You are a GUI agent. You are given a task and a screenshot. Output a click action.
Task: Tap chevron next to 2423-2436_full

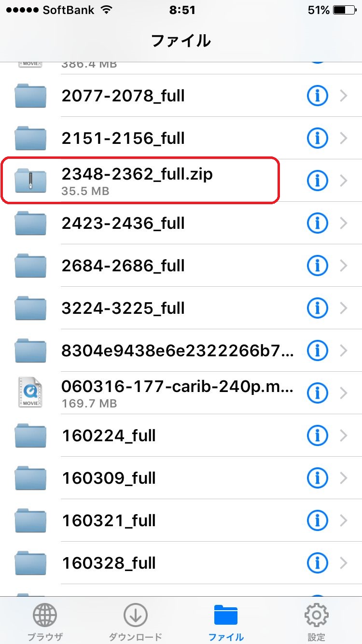click(344, 224)
